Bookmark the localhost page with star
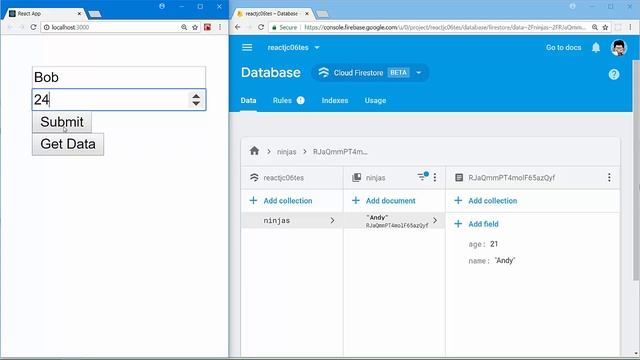Image resolution: width=640 pixels, height=360 pixels. (x=195, y=27)
